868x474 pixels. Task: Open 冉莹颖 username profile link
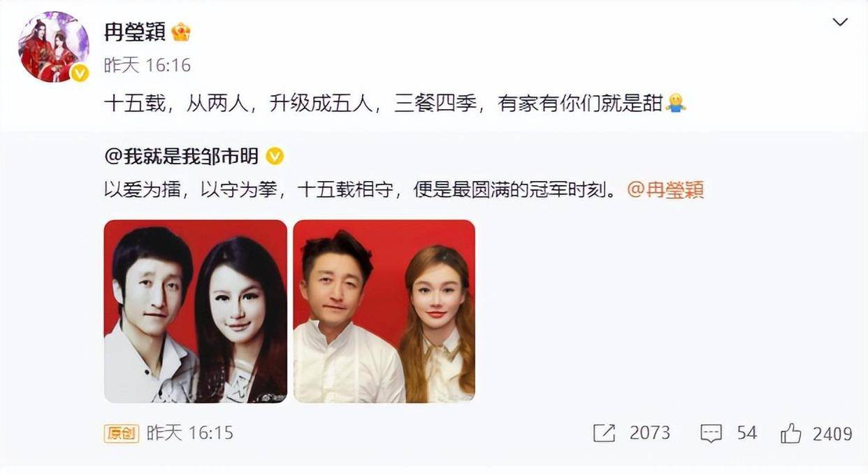(x=134, y=31)
